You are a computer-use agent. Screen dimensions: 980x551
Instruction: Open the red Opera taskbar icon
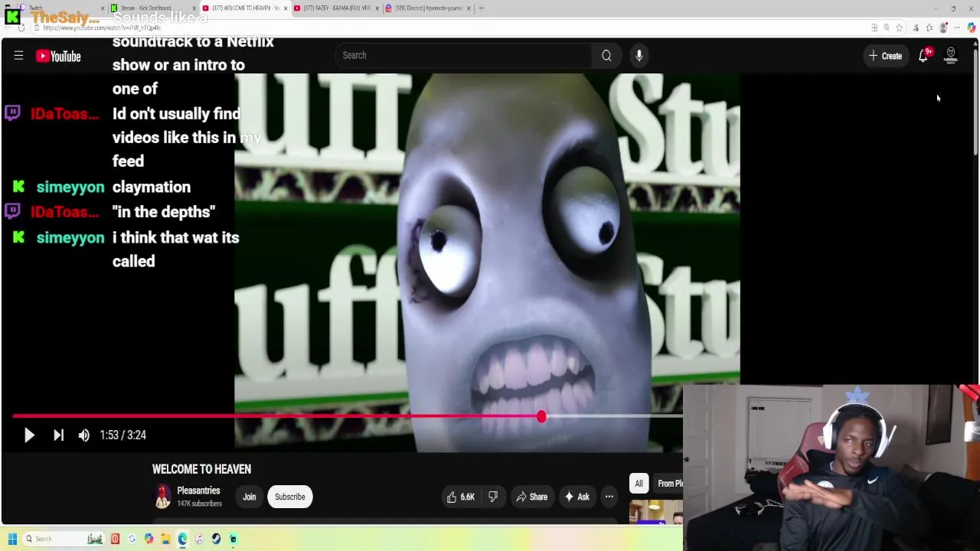pyautogui.click(x=115, y=539)
